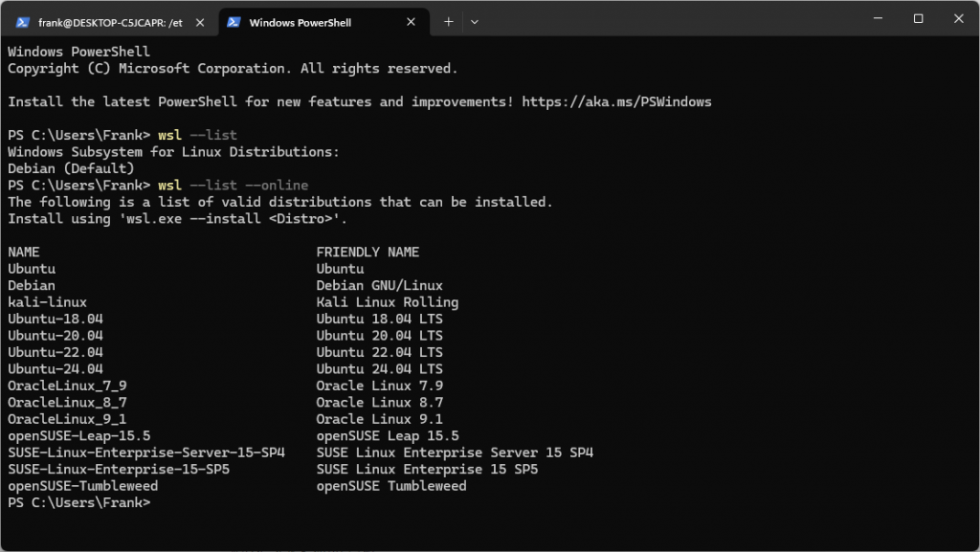The height and width of the screenshot is (552, 980).
Task: Click the PowerShell icon on the Windows PowerShell tab
Action: coord(234,22)
